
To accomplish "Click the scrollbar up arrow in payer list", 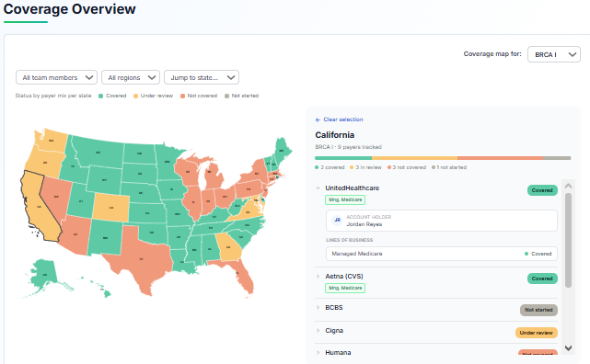I will (568, 186).
